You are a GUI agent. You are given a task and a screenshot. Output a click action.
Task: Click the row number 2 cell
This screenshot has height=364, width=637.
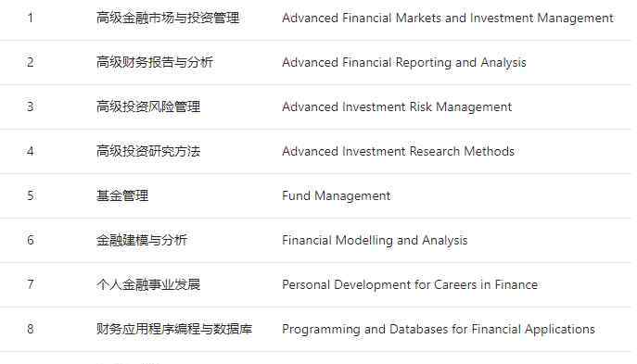(x=31, y=62)
